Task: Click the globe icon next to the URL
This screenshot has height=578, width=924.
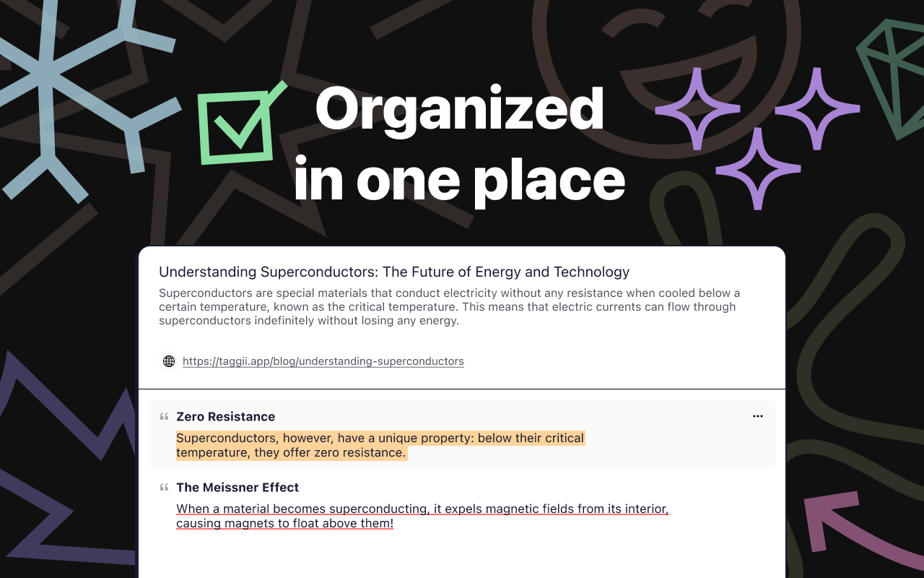Action: (168, 361)
